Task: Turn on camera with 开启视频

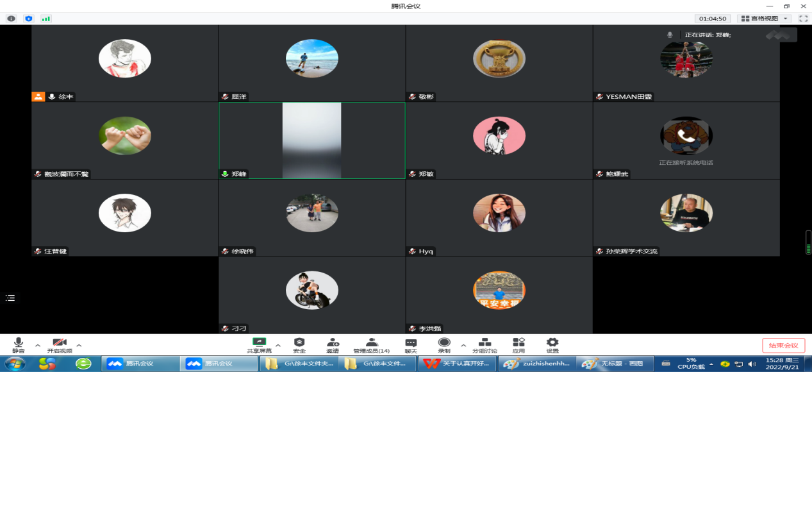Action: click(60, 345)
